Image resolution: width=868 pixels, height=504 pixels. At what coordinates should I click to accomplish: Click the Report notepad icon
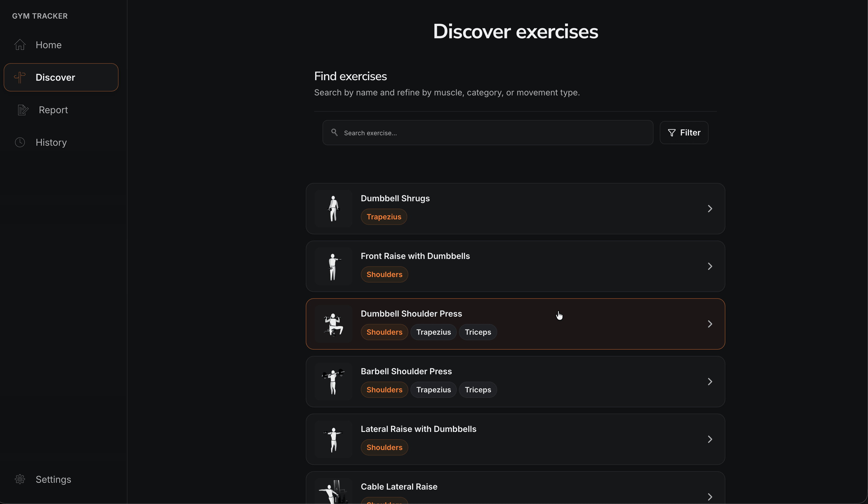(23, 110)
